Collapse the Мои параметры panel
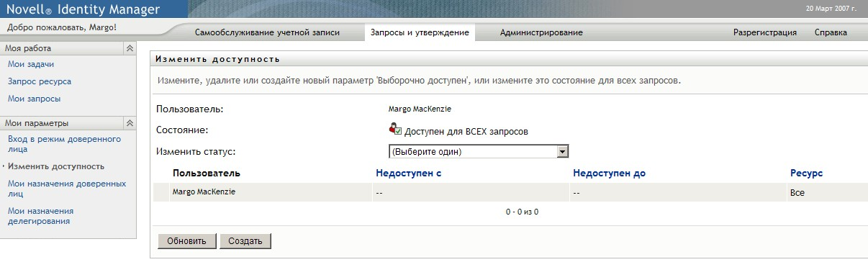The image size is (868, 275). pyautogui.click(x=130, y=123)
